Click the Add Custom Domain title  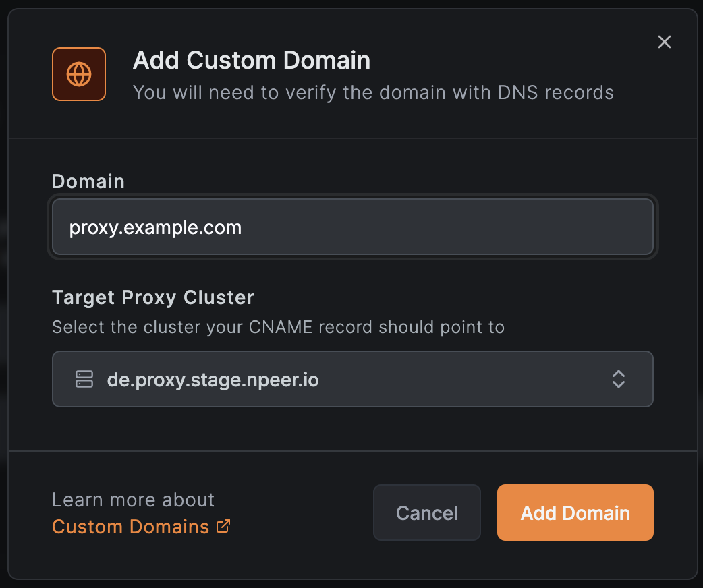coord(252,61)
